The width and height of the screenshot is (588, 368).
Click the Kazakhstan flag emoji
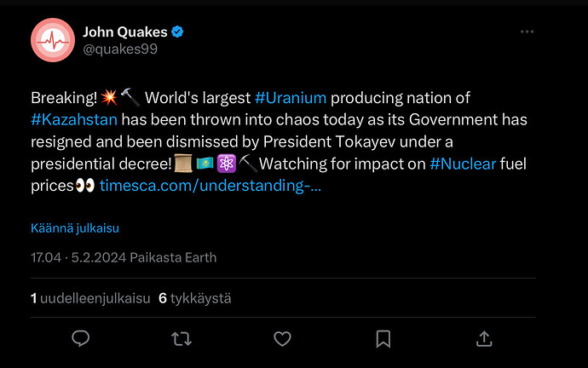[x=205, y=164]
